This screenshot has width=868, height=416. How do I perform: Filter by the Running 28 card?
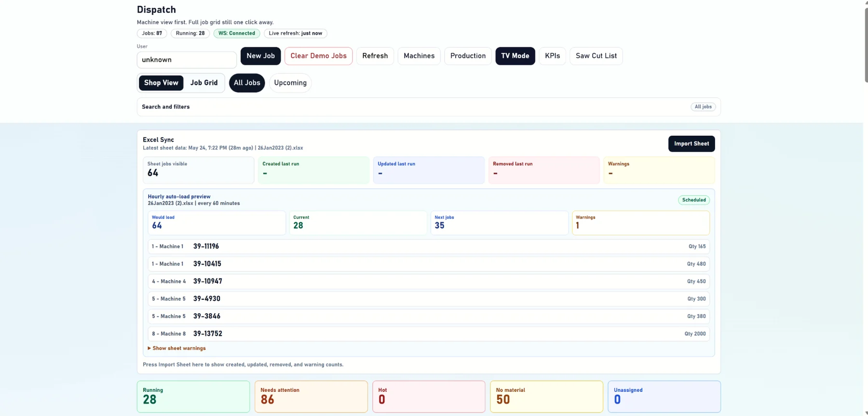(x=193, y=397)
